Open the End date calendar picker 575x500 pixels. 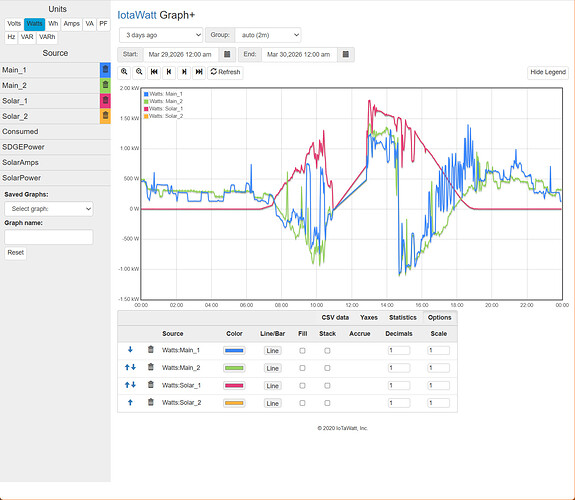[345, 54]
